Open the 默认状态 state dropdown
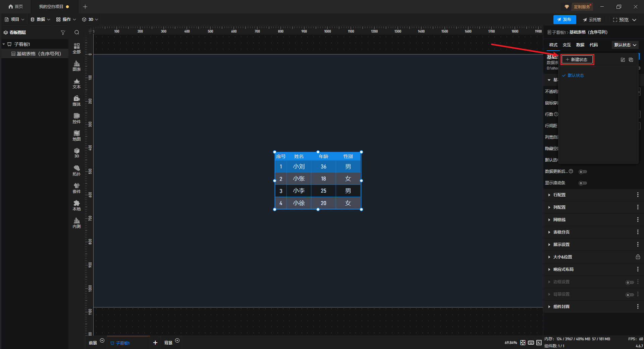Viewport: 644px width, 349px height. tap(625, 45)
